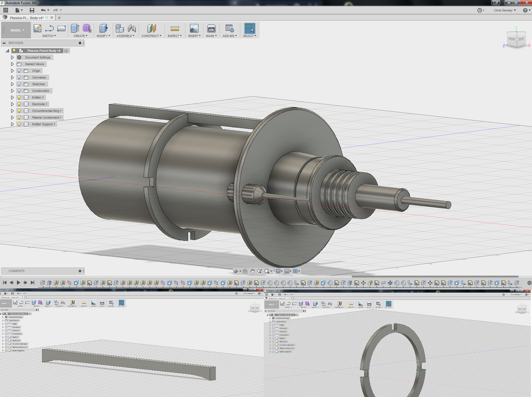Click the Joint icon in Assemble

pos(132,28)
